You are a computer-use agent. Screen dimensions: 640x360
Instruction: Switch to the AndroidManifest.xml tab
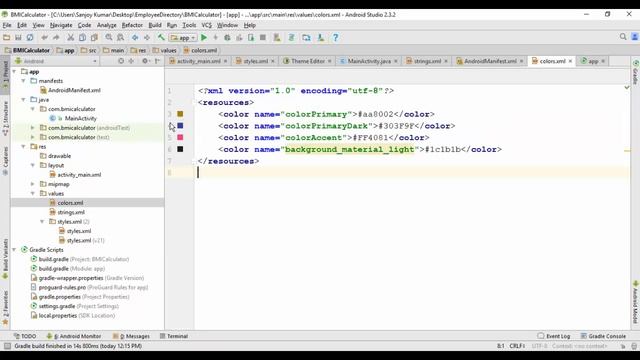click(x=490, y=61)
